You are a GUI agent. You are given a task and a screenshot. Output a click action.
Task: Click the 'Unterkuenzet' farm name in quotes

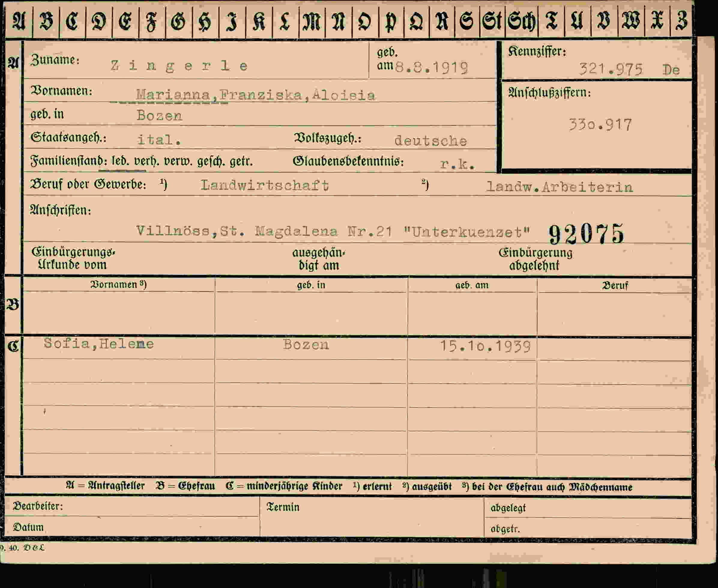(466, 232)
